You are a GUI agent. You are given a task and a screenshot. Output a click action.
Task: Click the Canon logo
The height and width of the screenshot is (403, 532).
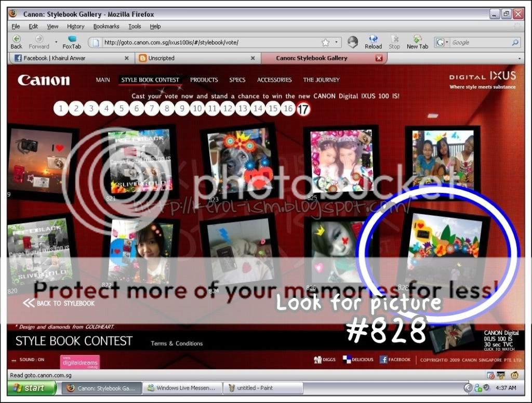tap(44, 80)
